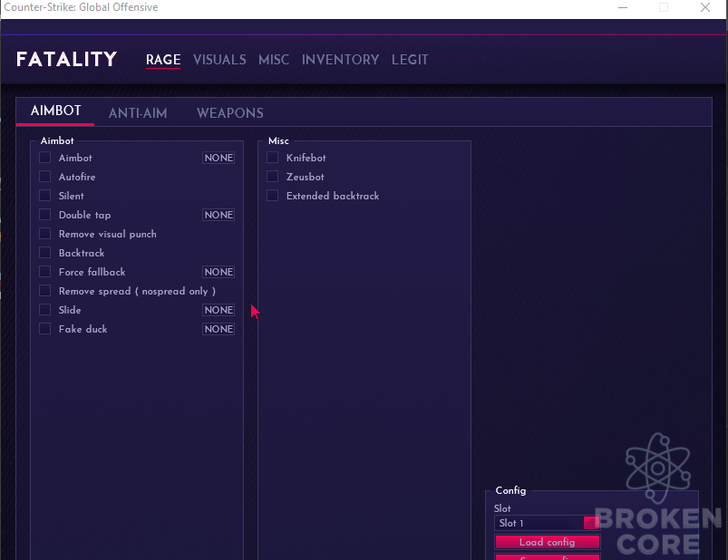
Task: Click the Extended backtrack label
Action: pos(333,196)
